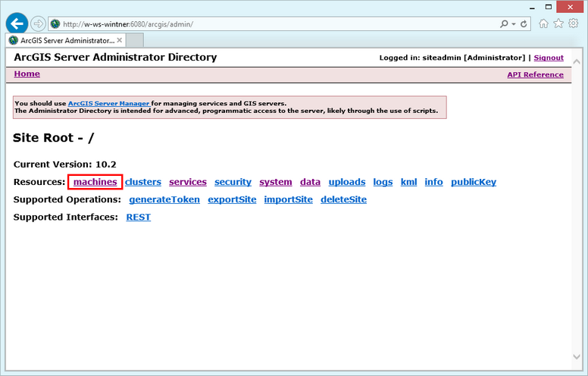588x376 pixels.
Task: Choose the exportSite operation
Action: pos(232,199)
